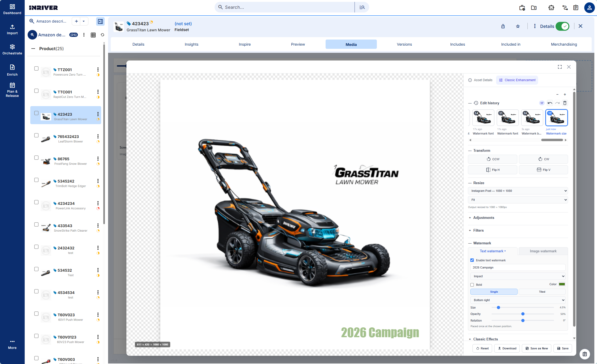This screenshot has width=597, height=364.
Task: Collapse the Product(25) group
Action: 33,49
